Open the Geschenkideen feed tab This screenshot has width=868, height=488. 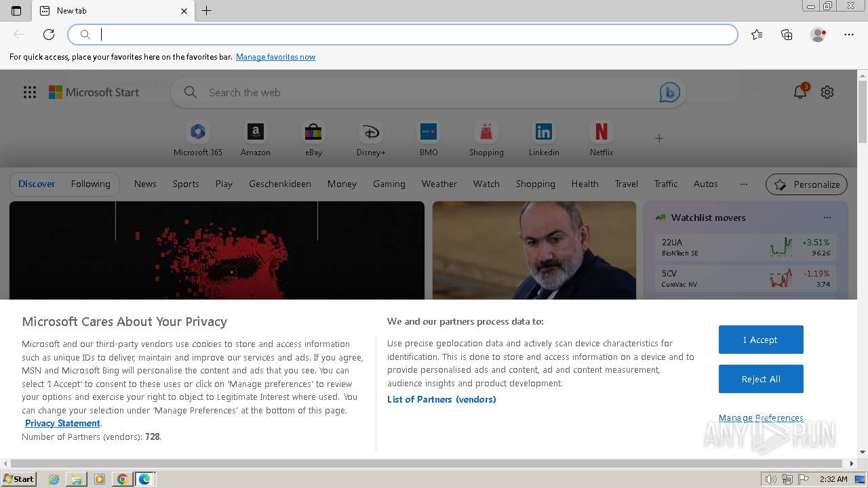[280, 184]
